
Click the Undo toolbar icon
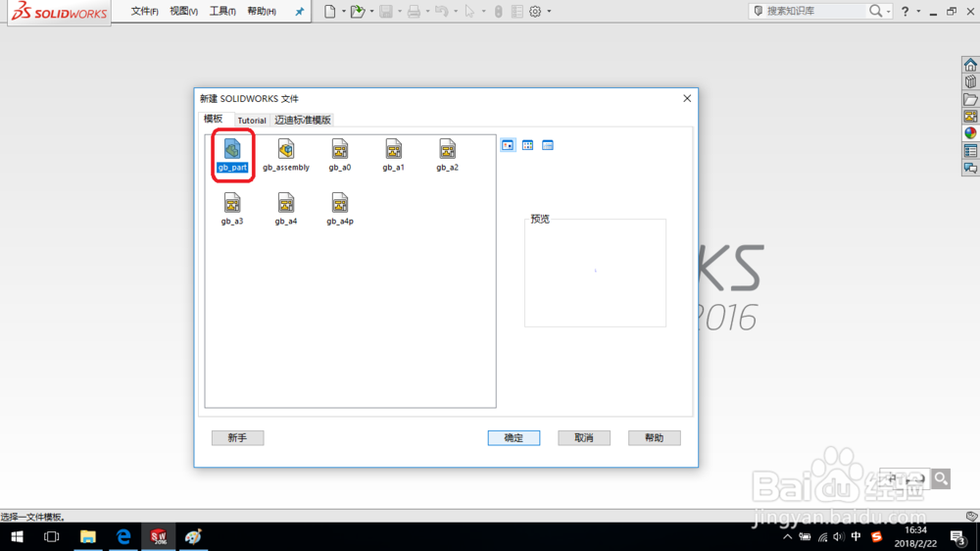tap(441, 11)
